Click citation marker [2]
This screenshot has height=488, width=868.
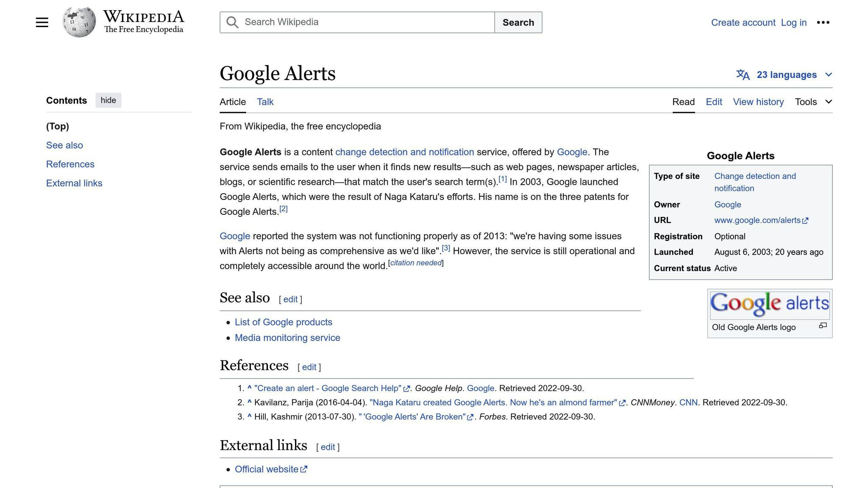[283, 208]
